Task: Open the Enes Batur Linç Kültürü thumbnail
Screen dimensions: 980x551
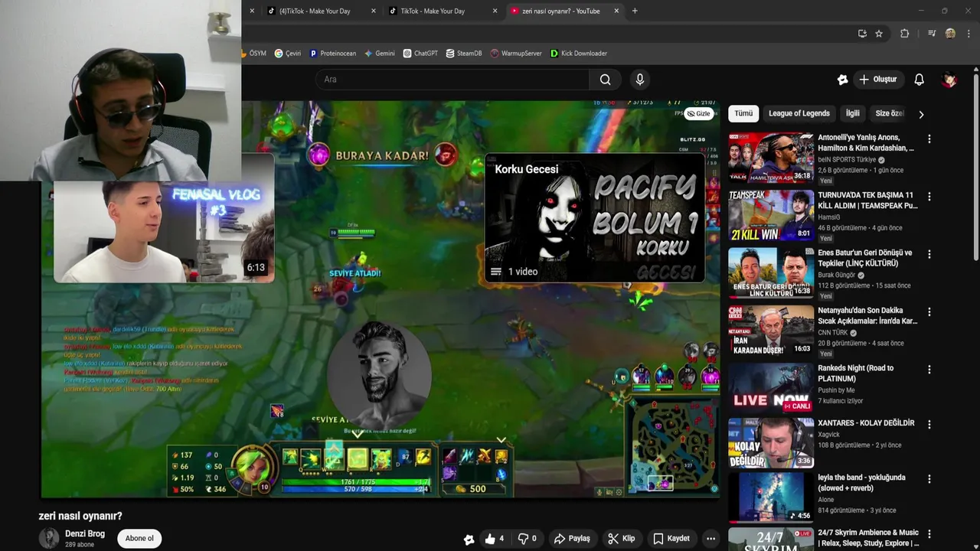Action: point(771,272)
